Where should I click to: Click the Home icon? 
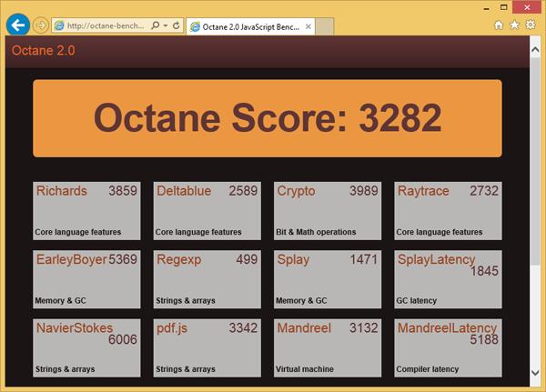[499, 25]
